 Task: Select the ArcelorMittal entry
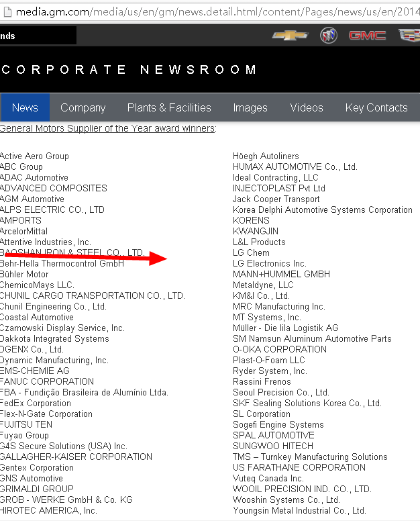point(23,231)
